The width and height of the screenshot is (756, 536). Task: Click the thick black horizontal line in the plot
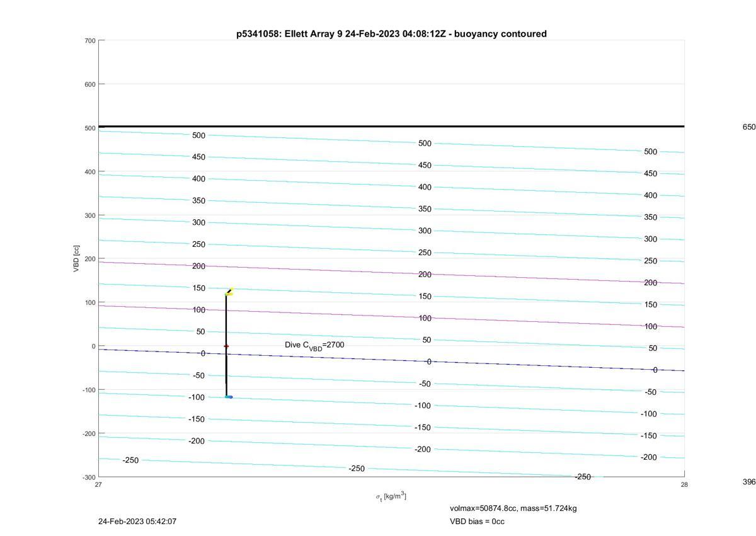click(391, 127)
